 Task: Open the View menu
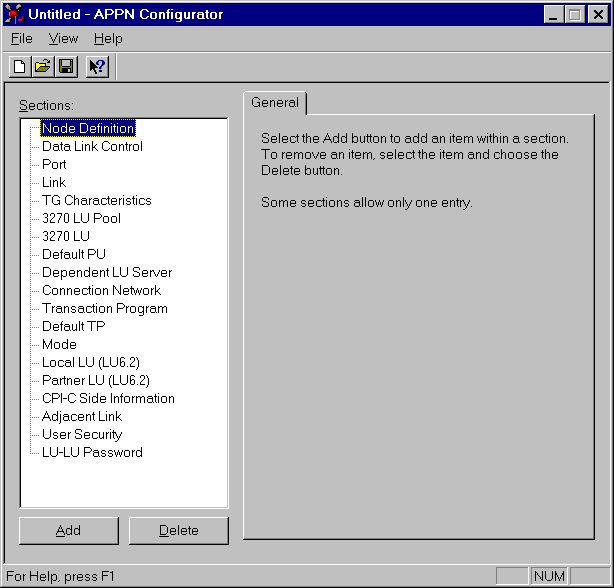(x=63, y=38)
